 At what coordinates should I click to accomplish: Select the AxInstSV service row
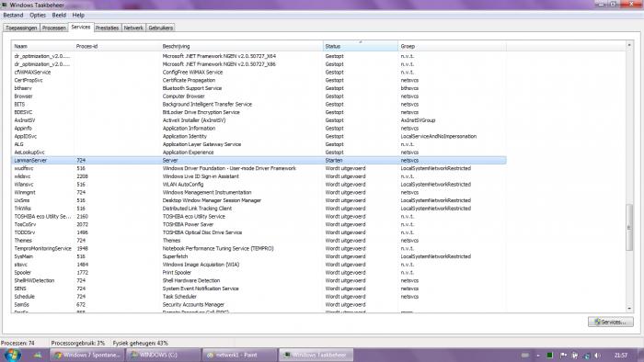click(x=259, y=120)
